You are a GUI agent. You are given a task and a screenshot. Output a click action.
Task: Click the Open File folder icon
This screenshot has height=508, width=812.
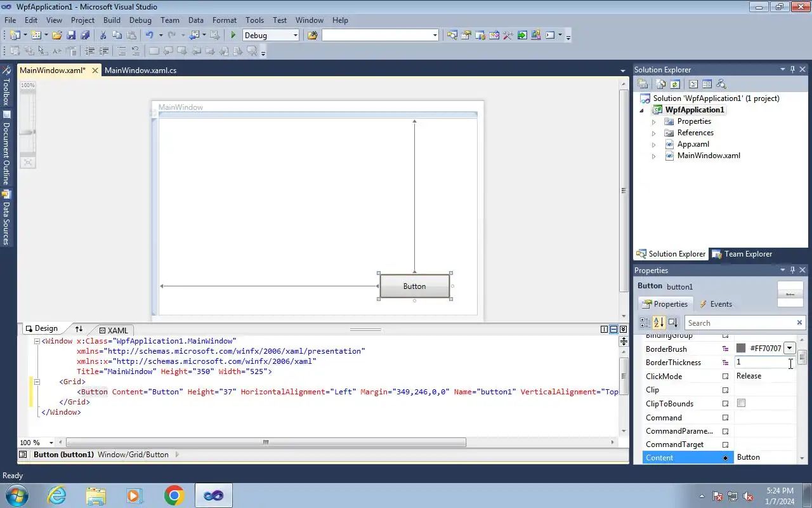tap(57, 36)
